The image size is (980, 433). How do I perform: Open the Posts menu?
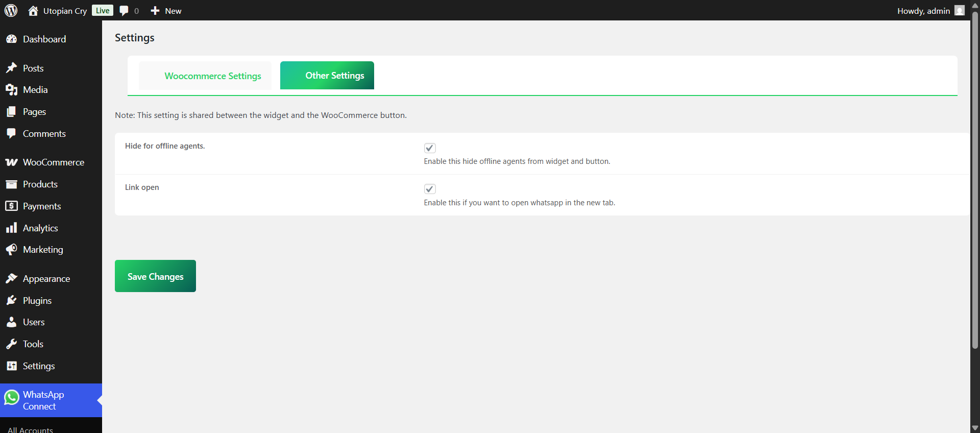tap(33, 68)
